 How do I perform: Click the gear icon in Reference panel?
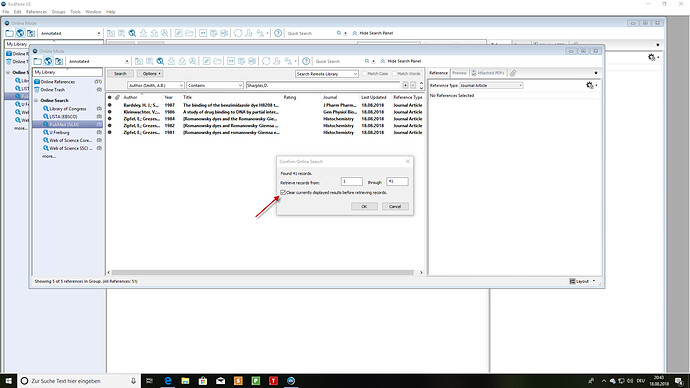point(590,85)
